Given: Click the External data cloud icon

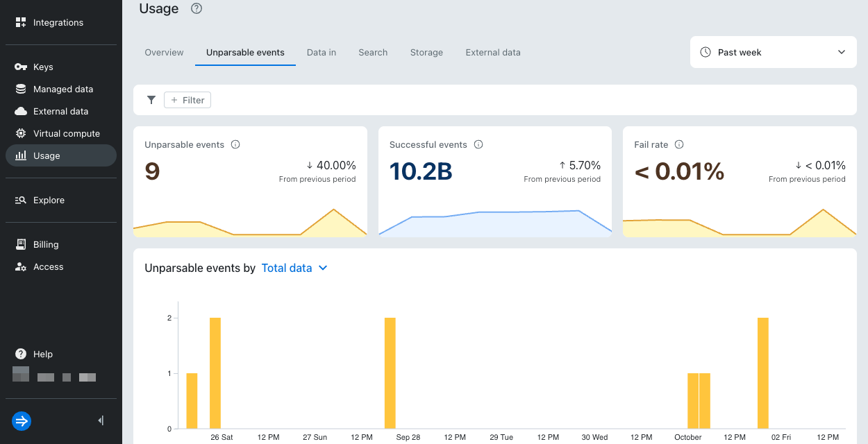Looking at the screenshot, I should click(21, 112).
